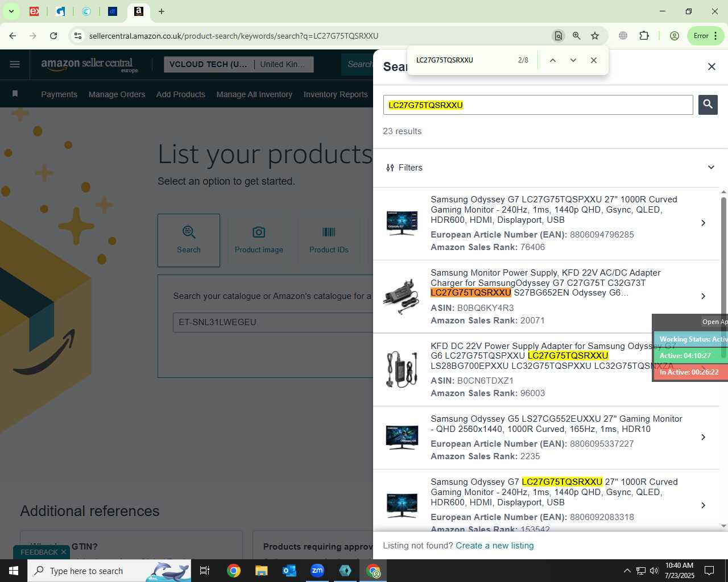
Task: Open Manage All Inventory menu item
Action: click(x=254, y=94)
